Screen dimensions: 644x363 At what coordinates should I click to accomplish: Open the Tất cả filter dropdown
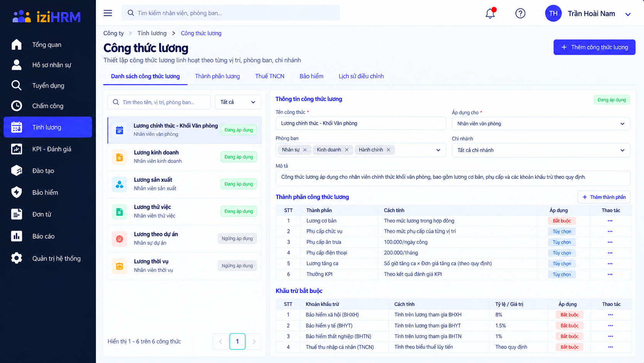238,102
